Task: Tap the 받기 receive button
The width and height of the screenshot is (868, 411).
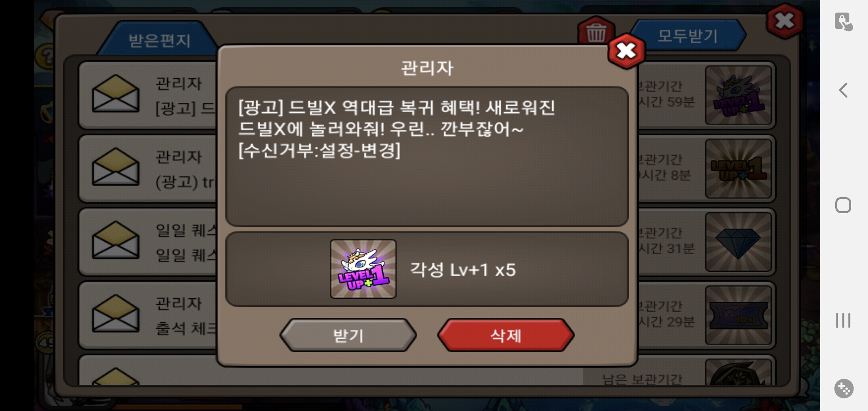Action: pos(348,335)
